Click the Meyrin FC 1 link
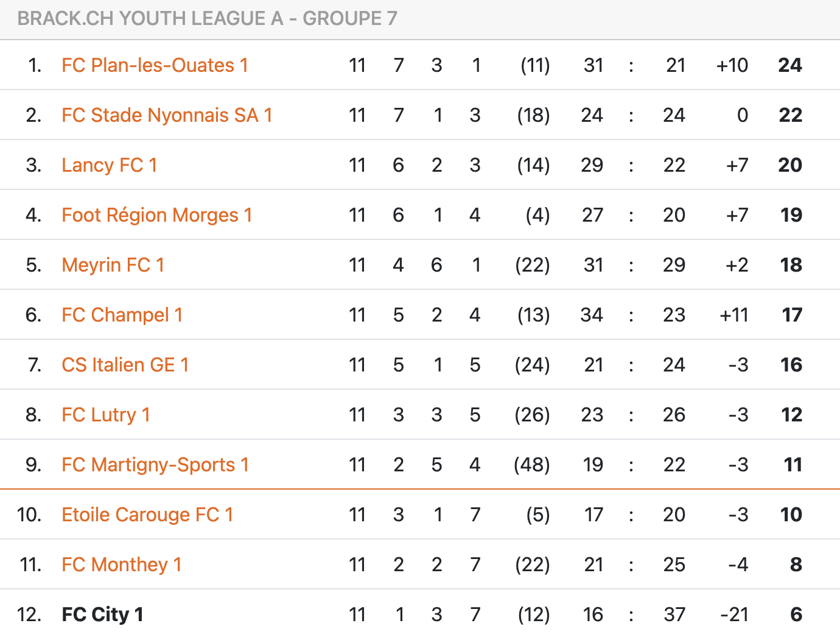 point(113,265)
